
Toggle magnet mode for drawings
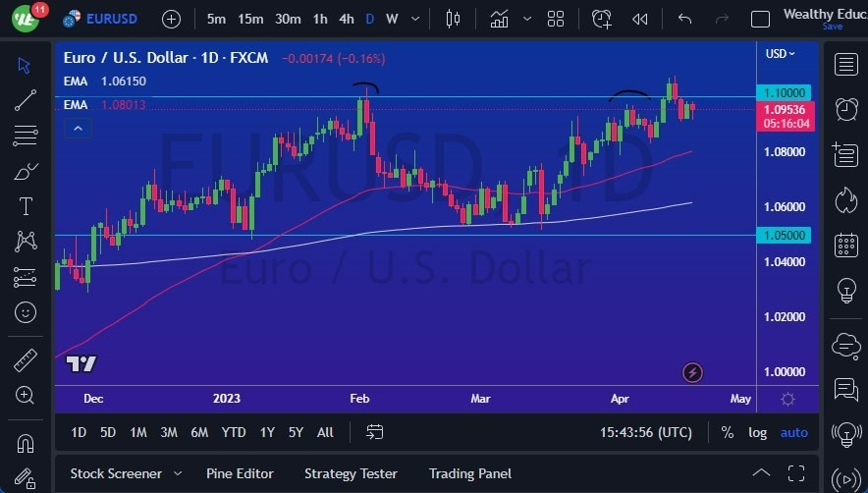[x=26, y=444]
